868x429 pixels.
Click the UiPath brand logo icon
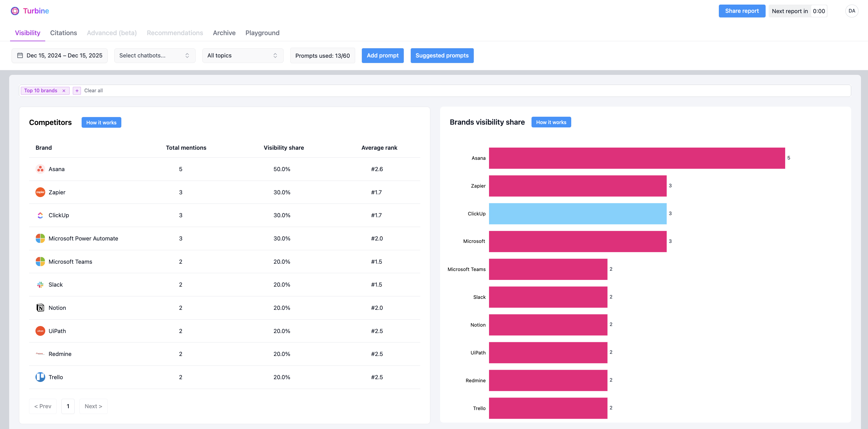point(40,331)
